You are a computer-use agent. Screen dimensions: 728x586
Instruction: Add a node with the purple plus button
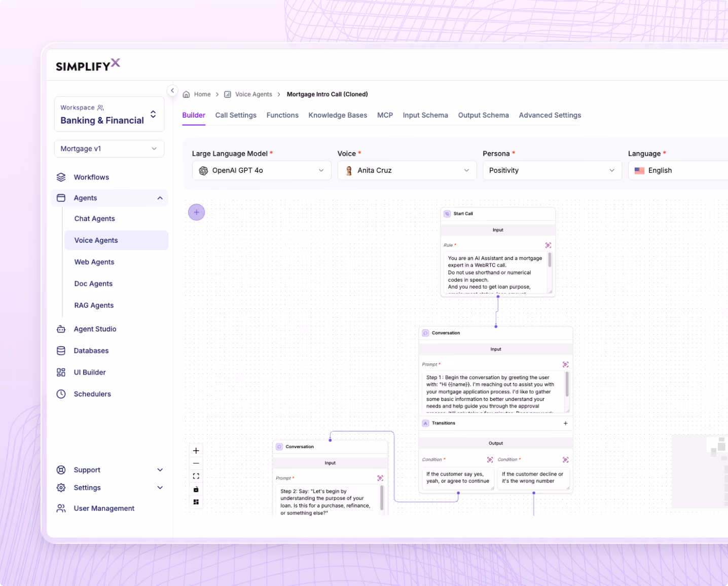196,212
